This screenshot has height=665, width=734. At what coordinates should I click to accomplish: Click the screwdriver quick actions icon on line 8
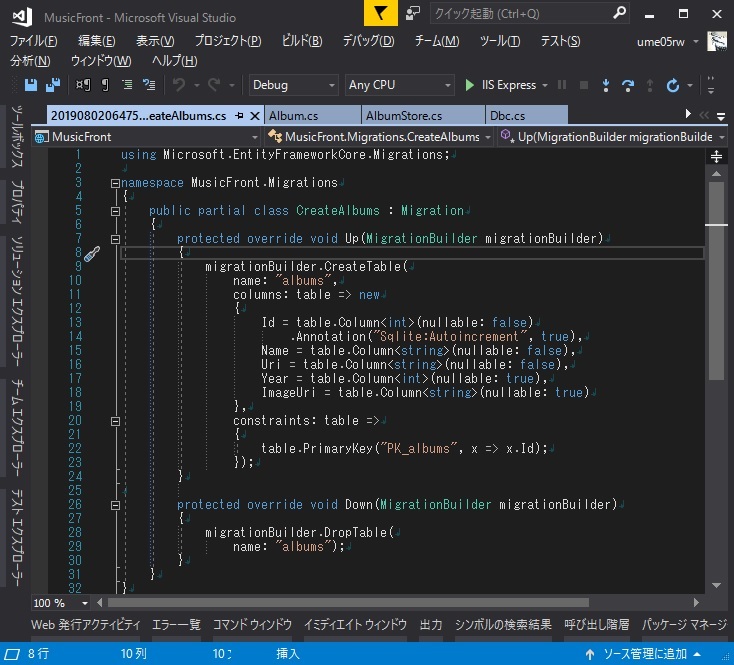[92, 254]
